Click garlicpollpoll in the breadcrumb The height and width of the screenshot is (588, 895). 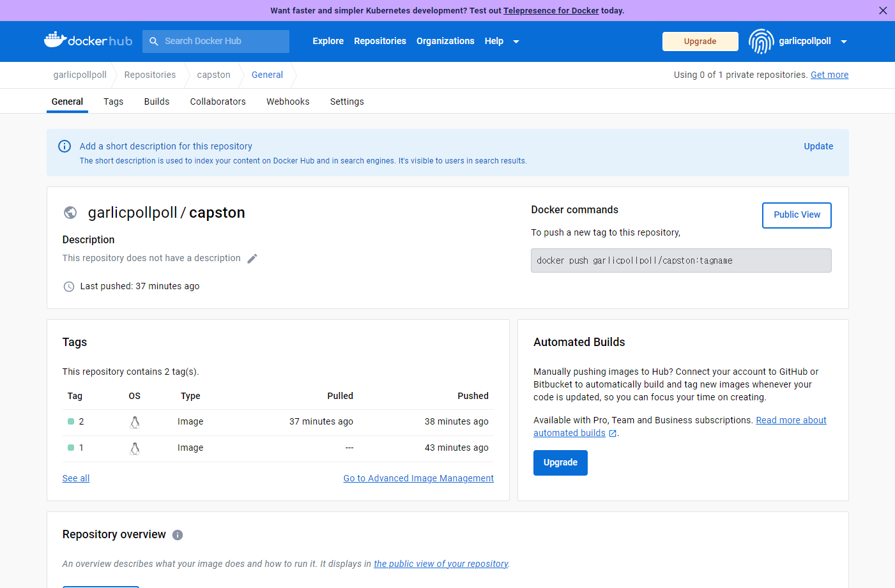click(80, 75)
